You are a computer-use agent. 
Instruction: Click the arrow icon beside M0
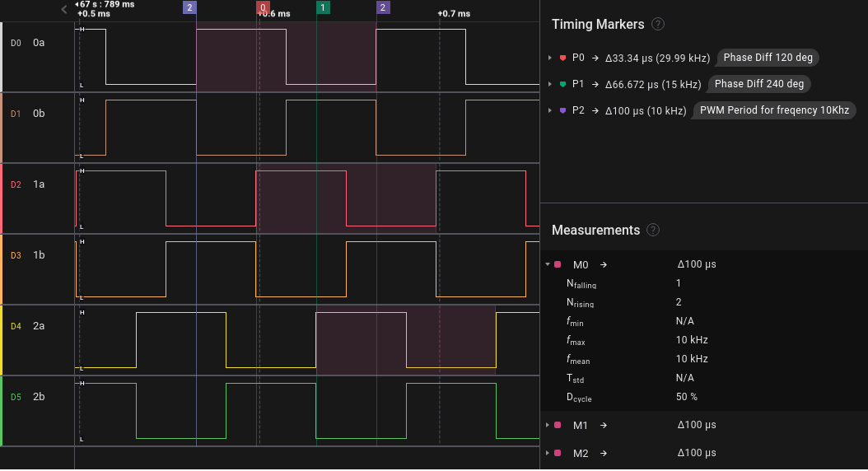pyautogui.click(x=604, y=264)
